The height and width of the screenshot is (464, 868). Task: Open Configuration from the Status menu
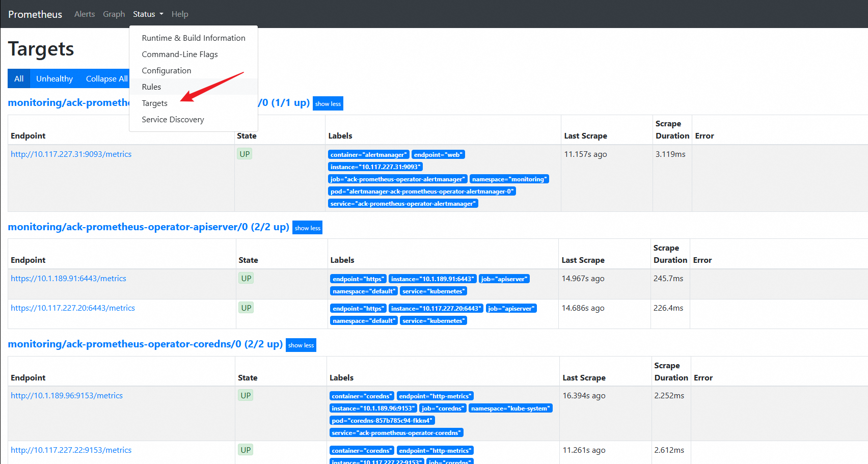pos(166,71)
